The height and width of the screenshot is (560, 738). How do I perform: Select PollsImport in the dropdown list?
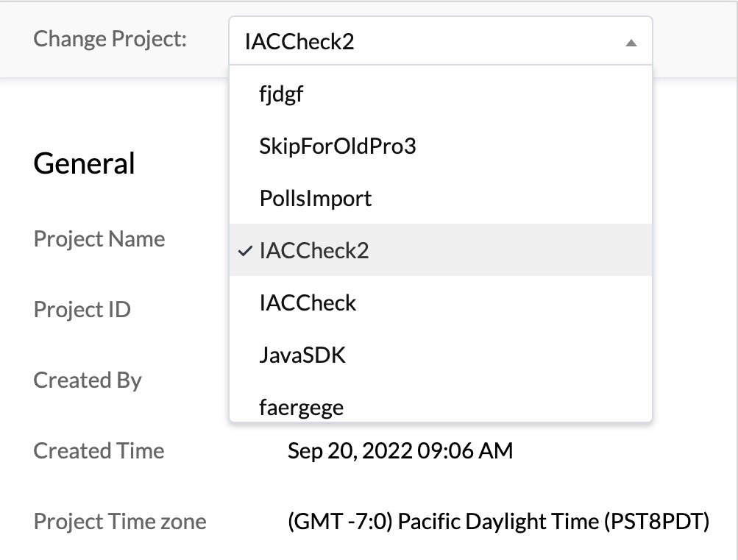[x=316, y=199]
